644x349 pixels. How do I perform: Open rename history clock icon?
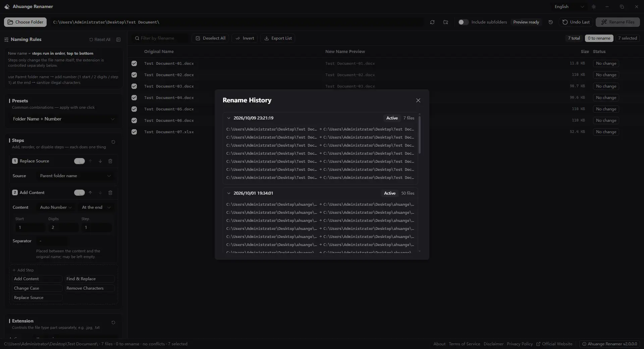(550, 22)
